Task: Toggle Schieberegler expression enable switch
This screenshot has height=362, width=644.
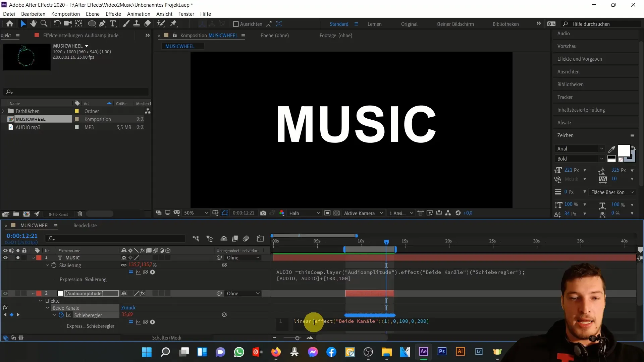Action: click(x=131, y=322)
